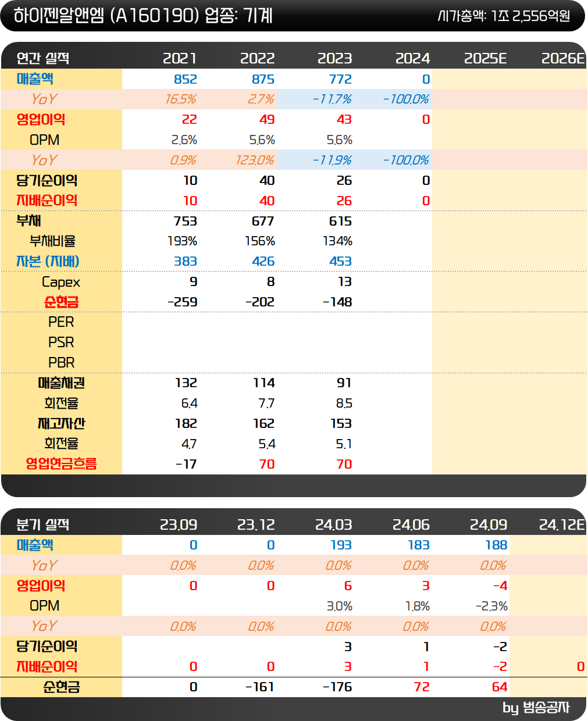Select the 23.12 quarter column header
Viewport: 588px width, 721px height.
[x=256, y=524]
